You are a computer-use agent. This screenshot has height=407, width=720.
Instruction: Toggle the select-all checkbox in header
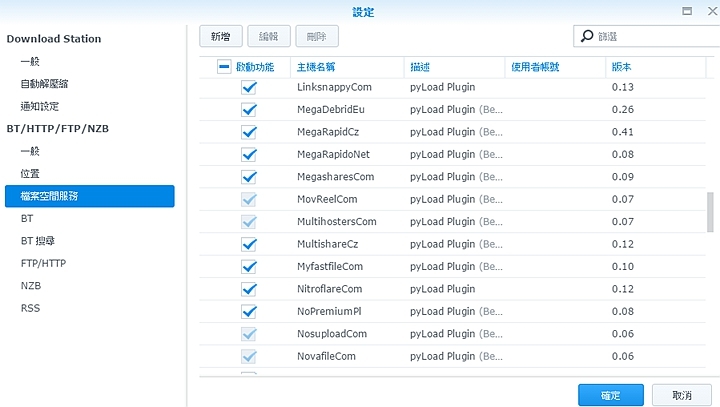pos(224,67)
